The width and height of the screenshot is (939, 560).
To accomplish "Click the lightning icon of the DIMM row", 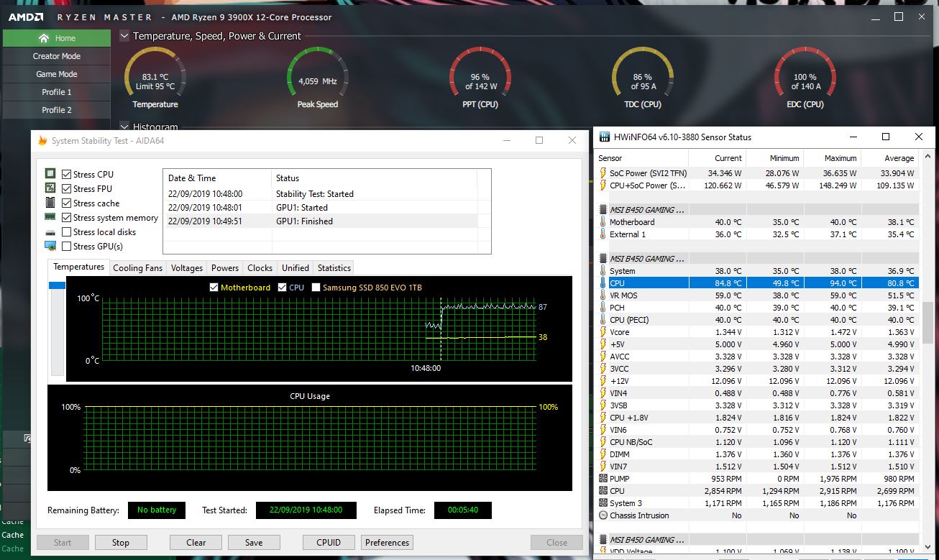I will (603, 454).
